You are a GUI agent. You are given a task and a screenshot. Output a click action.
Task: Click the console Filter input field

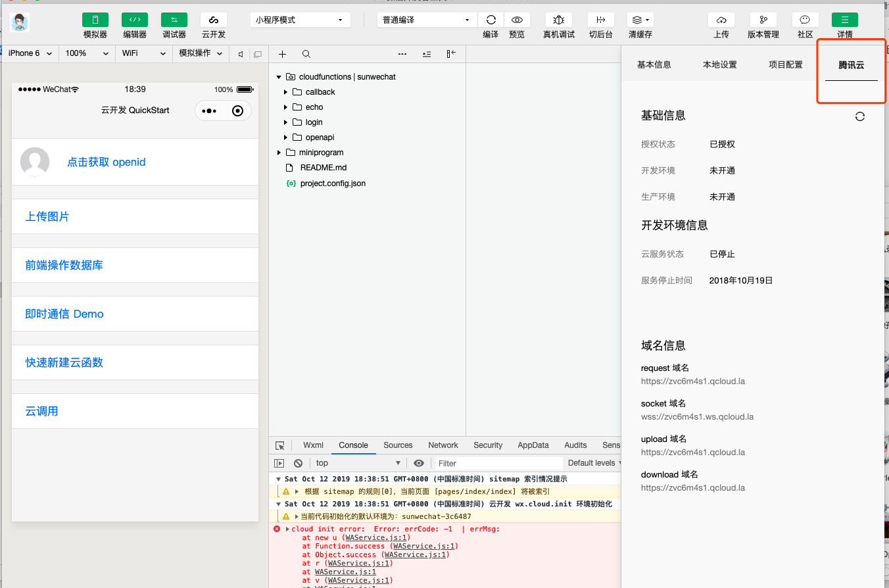(498, 463)
